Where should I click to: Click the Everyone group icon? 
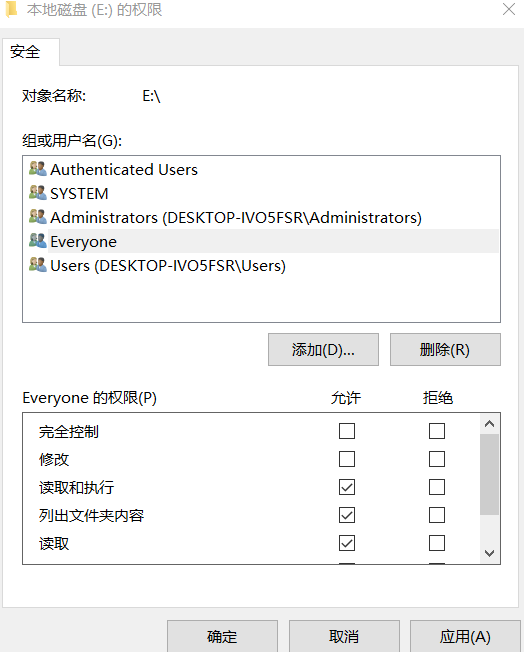tap(37, 241)
